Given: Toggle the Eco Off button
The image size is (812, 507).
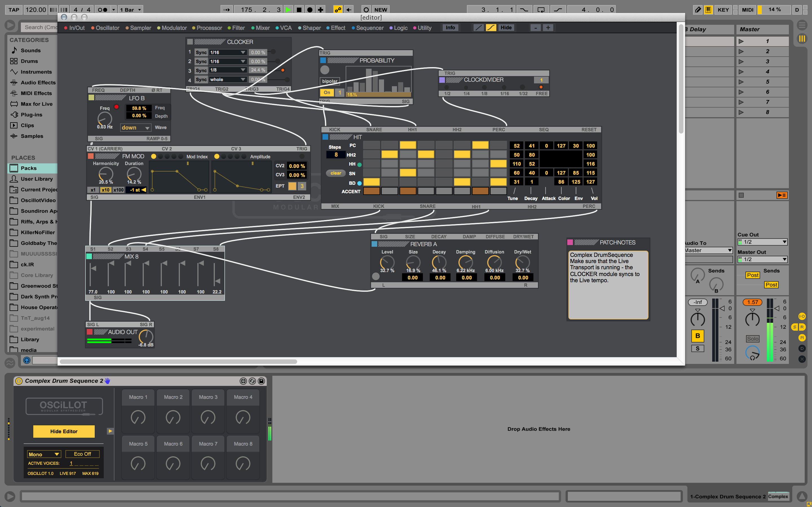Looking at the screenshot, I should tap(82, 454).
